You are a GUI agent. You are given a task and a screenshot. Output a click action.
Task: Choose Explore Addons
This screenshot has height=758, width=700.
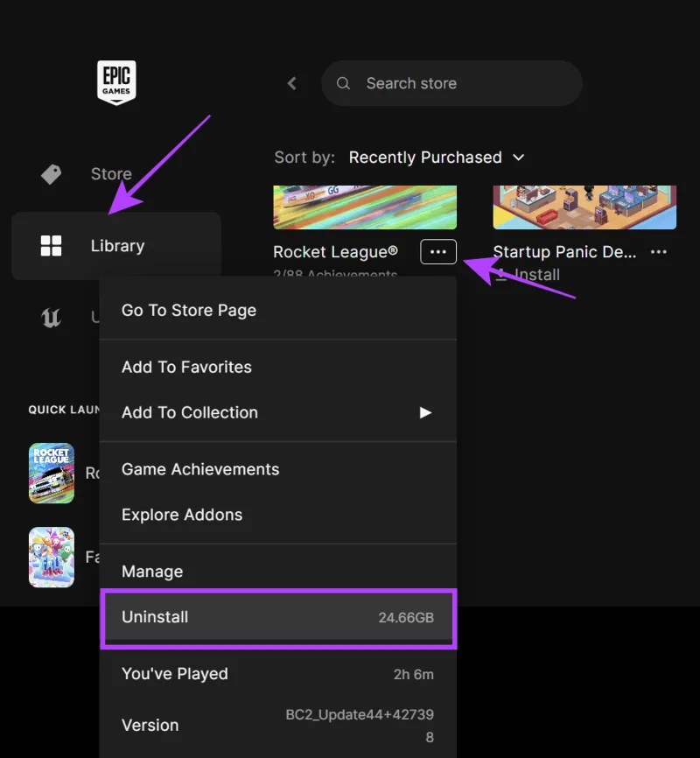point(278,515)
